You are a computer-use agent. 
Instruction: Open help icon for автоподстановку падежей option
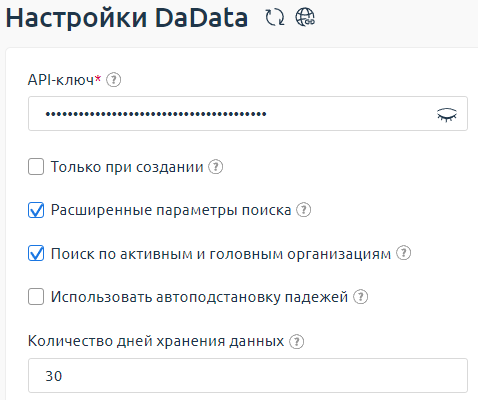[360, 297]
